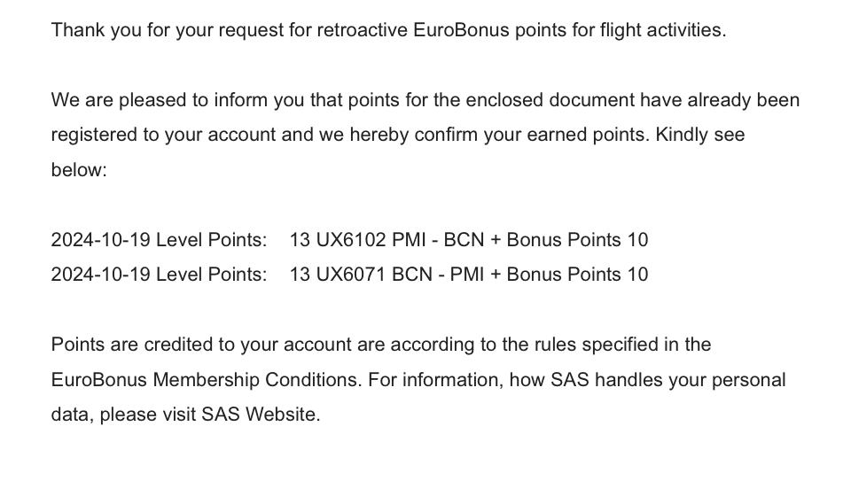Image resolution: width=851 pixels, height=504 pixels.
Task: Click the word "below:"
Action: click(79, 170)
